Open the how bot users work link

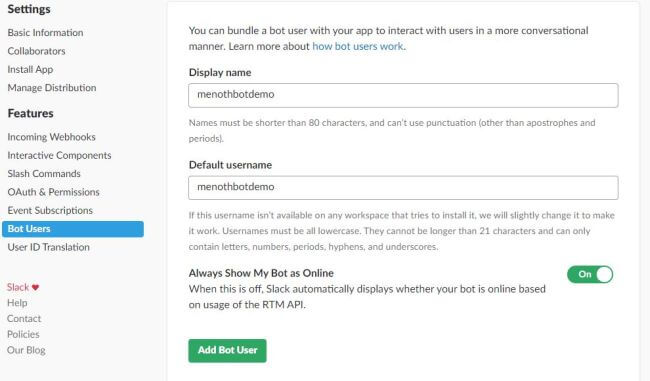358,46
